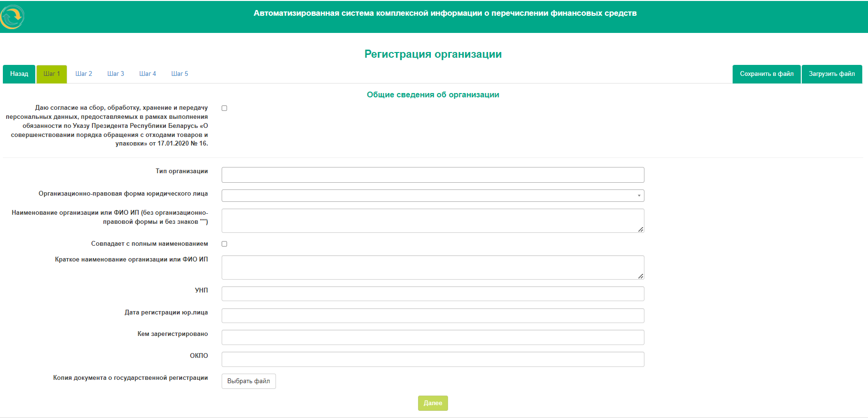Click 'Копия документа о государственной регистрации' label
The height and width of the screenshot is (418, 868).
pos(131,377)
